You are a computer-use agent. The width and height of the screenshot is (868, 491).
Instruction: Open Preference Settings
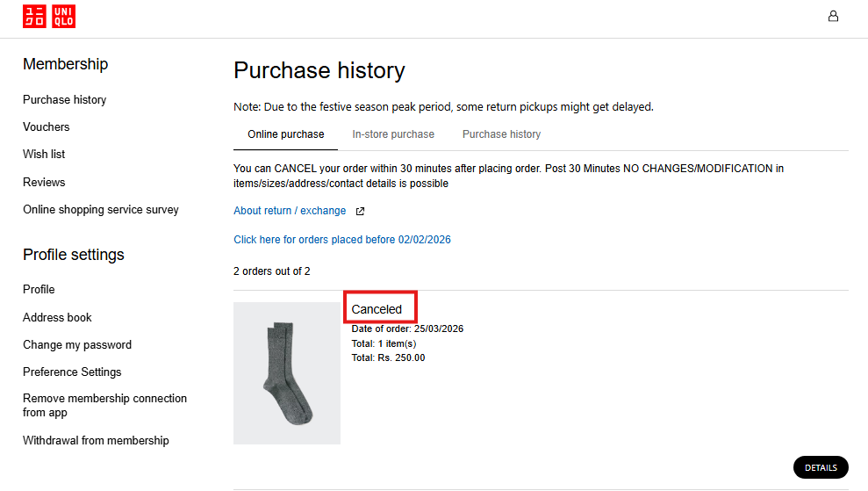(x=72, y=372)
